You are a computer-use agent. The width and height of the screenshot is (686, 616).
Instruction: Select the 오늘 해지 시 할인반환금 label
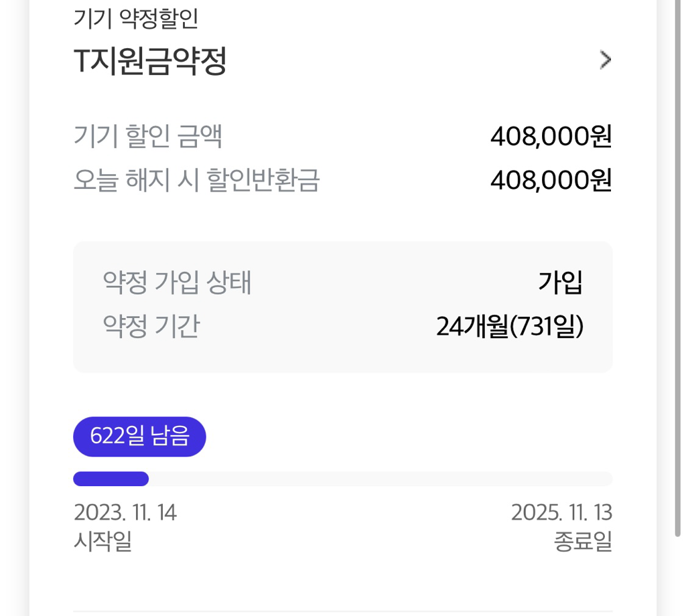coord(196,181)
